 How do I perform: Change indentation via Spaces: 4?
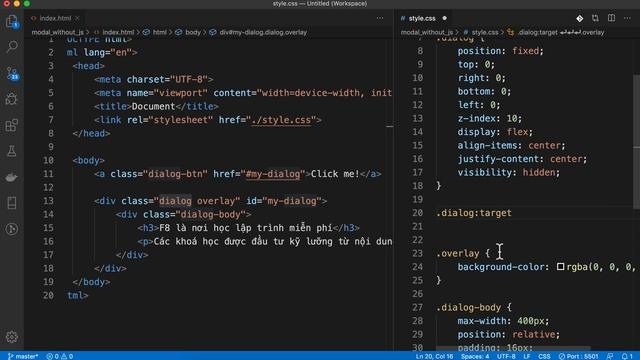[x=475, y=356]
